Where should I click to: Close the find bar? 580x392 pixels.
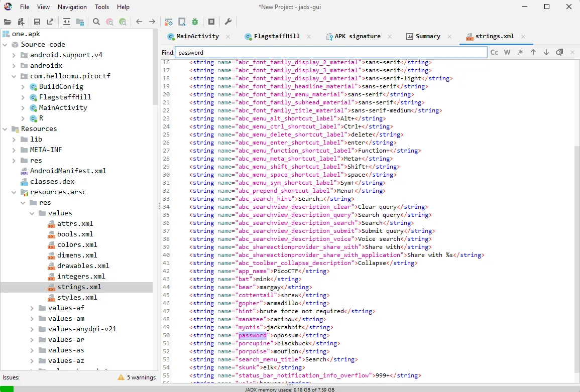point(572,53)
